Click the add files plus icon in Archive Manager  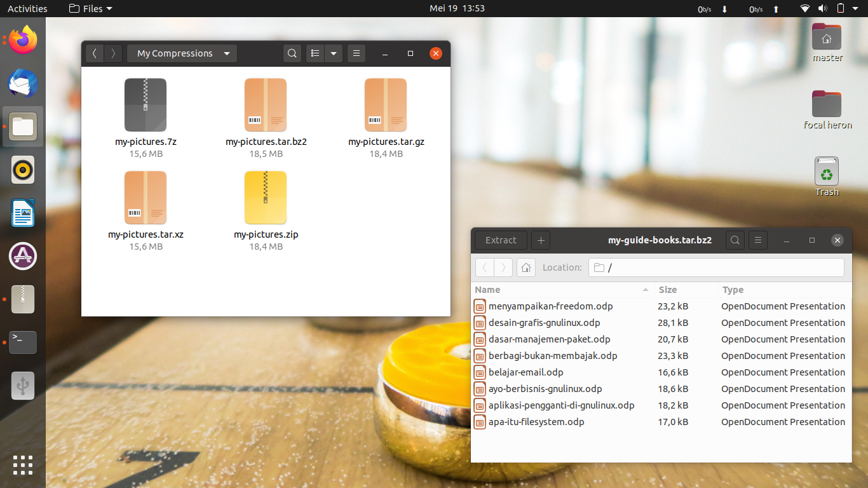click(x=540, y=240)
